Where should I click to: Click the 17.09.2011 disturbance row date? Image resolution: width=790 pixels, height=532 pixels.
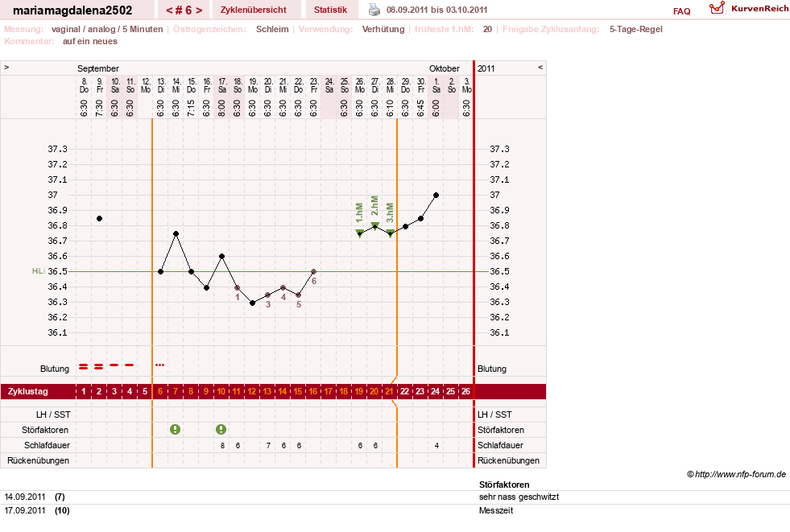point(25,510)
